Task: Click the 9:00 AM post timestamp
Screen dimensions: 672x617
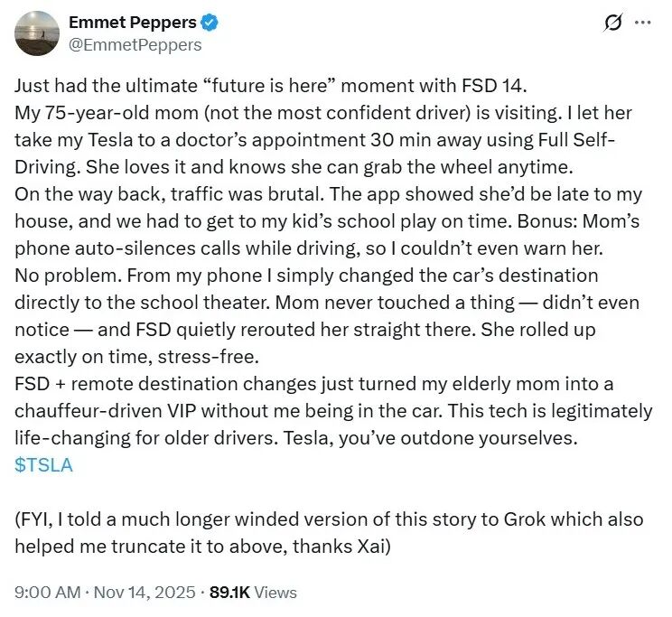Action: (x=45, y=593)
